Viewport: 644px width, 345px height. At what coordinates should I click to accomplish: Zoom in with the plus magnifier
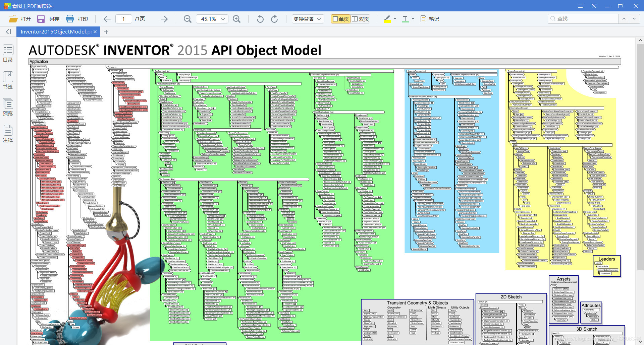click(x=237, y=19)
